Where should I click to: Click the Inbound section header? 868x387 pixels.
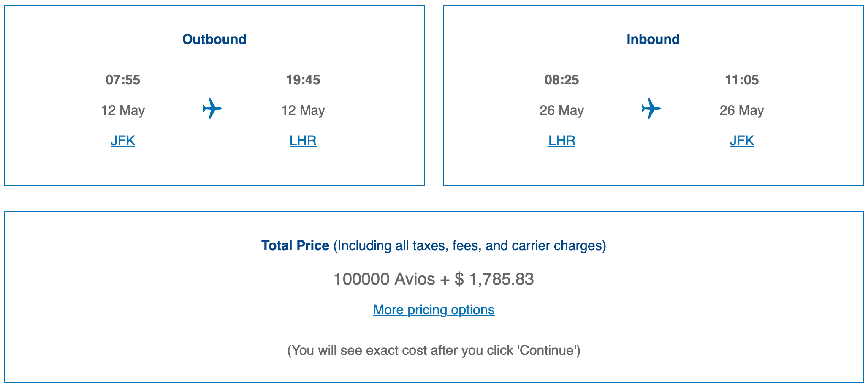pos(653,39)
